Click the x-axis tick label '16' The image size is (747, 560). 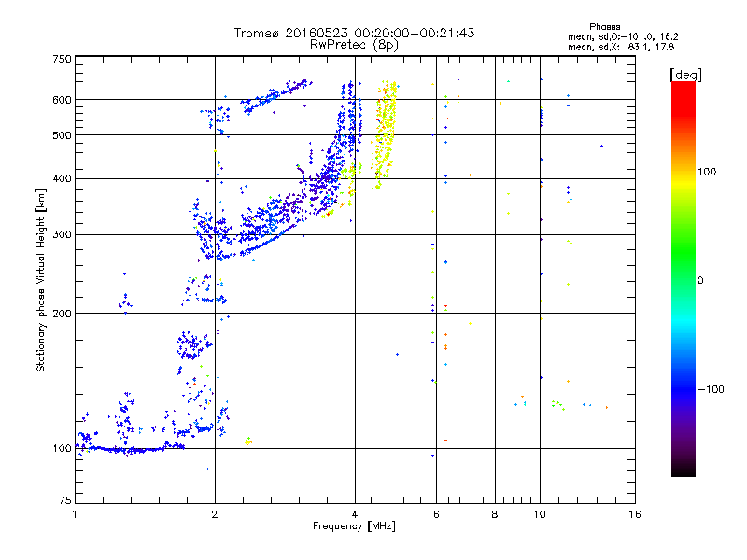pos(635,514)
